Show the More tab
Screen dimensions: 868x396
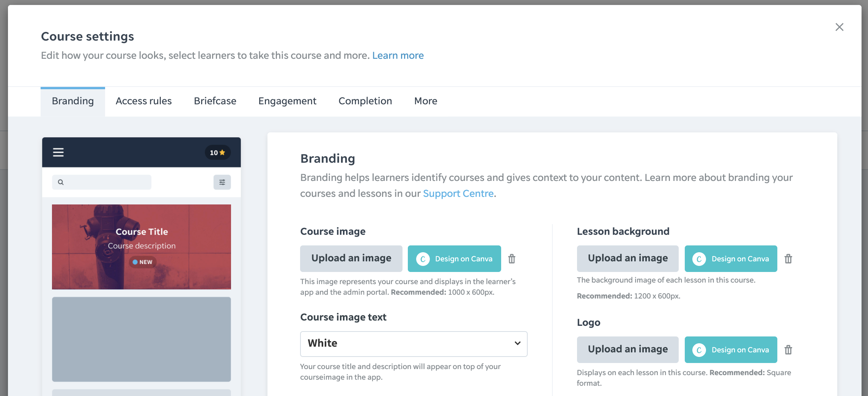tap(426, 101)
